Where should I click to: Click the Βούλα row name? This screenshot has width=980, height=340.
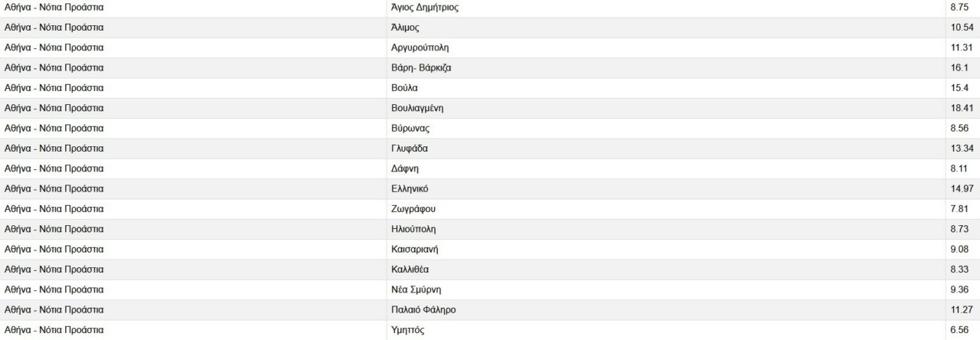pos(404,88)
